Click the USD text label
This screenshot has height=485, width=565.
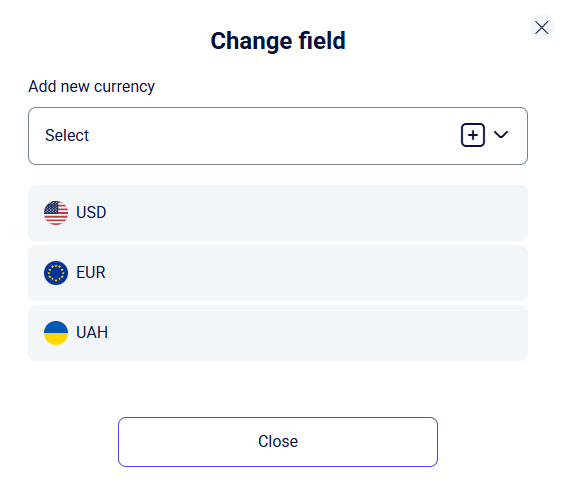point(91,212)
